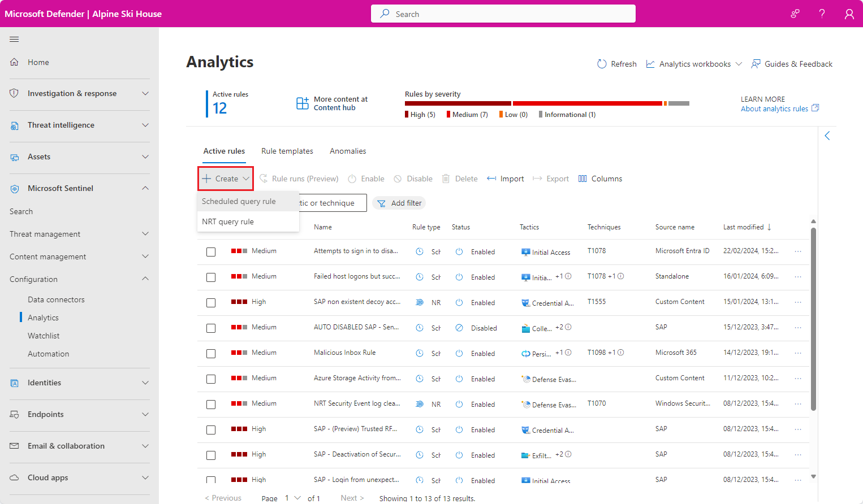The width and height of the screenshot is (863, 504).
Task: Click the Medium severity bar segment
Action: point(588,103)
